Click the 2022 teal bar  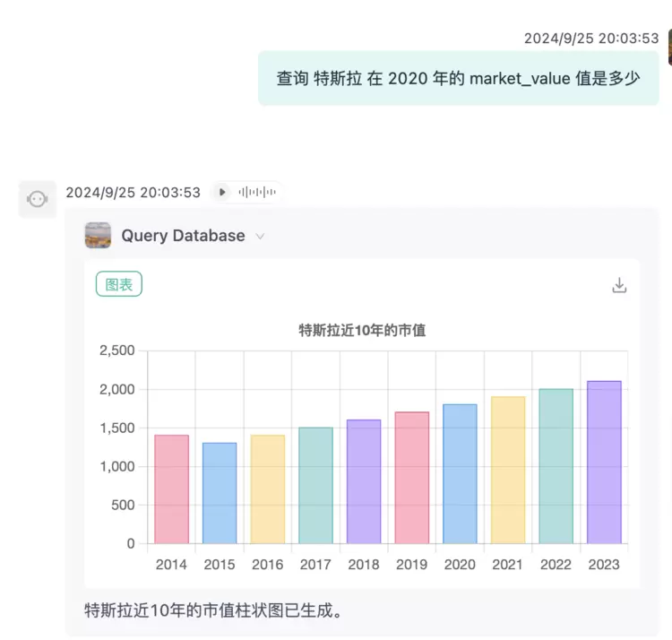click(x=556, y=466)
